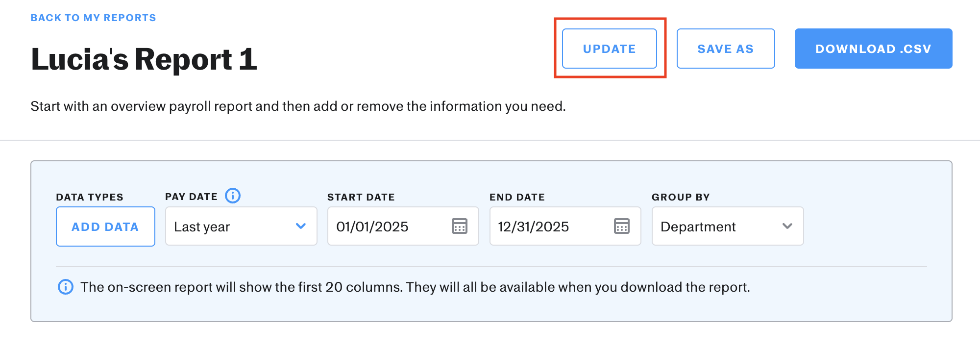980x352 pixels.
Task: Click the Pay Date info icon
Action: coord(233,196)
